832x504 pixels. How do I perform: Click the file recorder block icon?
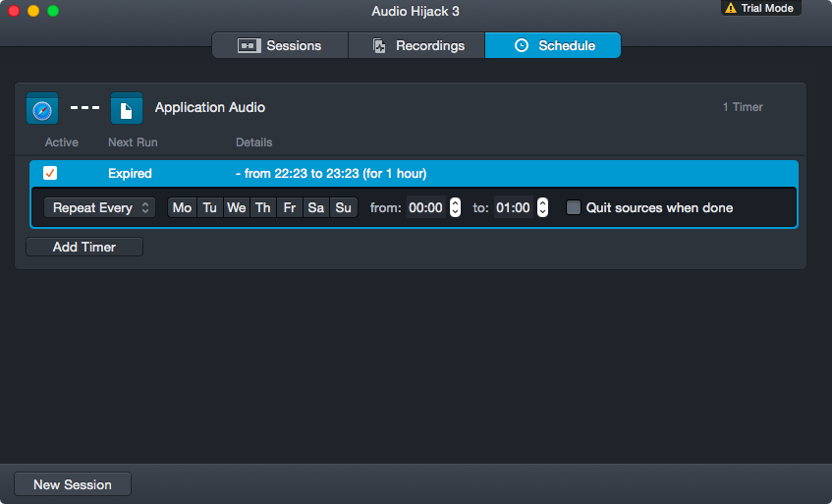coord(127,108)
